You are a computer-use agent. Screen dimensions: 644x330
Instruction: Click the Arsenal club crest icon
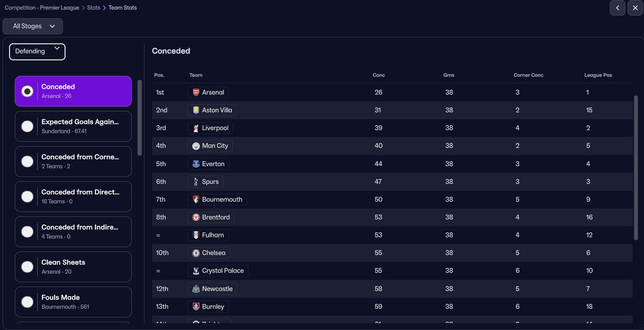pyautogui.click(x=196, y=92)
